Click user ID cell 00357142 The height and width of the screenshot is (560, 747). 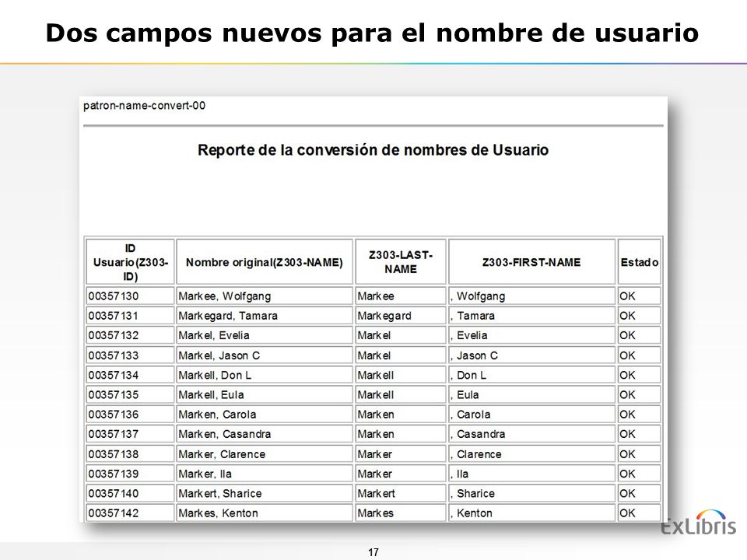coord(131,513)
